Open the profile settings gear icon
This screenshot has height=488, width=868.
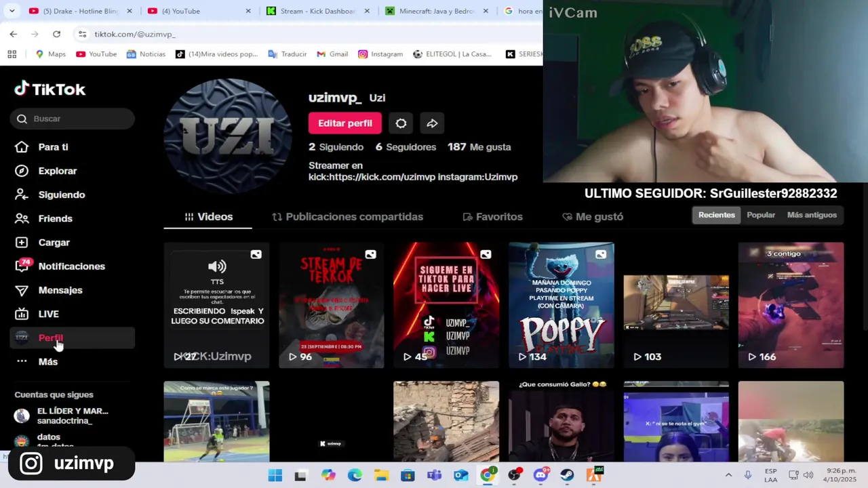401,123
